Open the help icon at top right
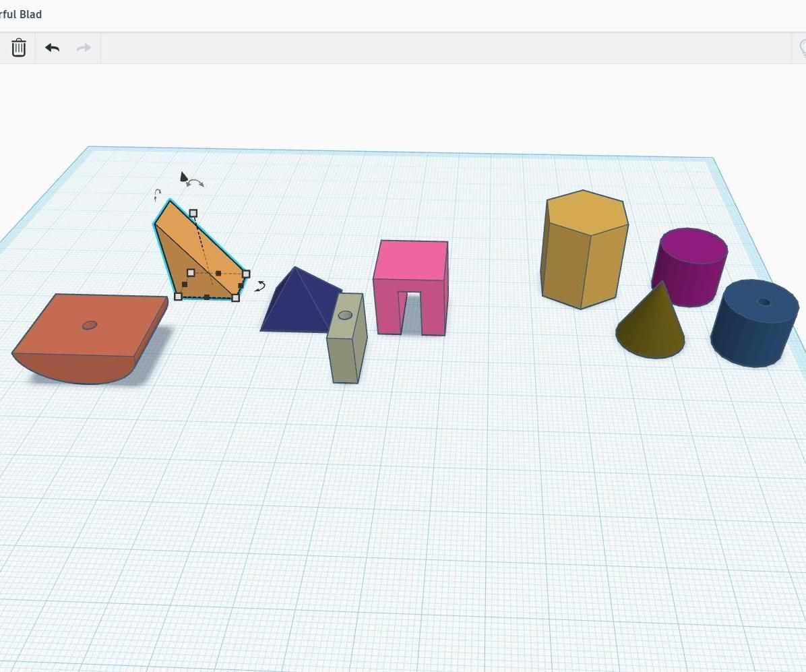806x672 pixels. pyautogui.click(x=802, y=47)
